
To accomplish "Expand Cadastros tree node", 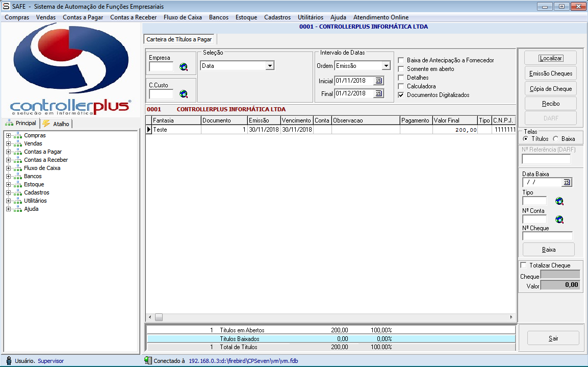I will (8, 192).
